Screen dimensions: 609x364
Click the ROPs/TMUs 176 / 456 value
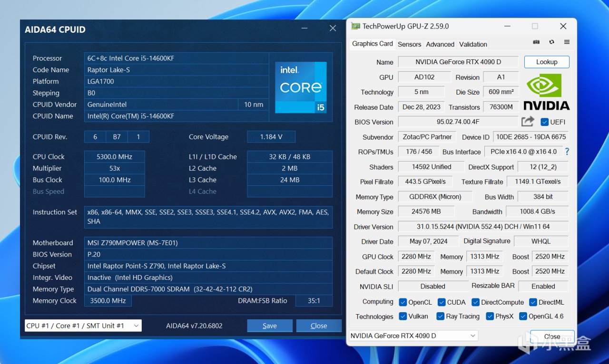coord(419,152)
